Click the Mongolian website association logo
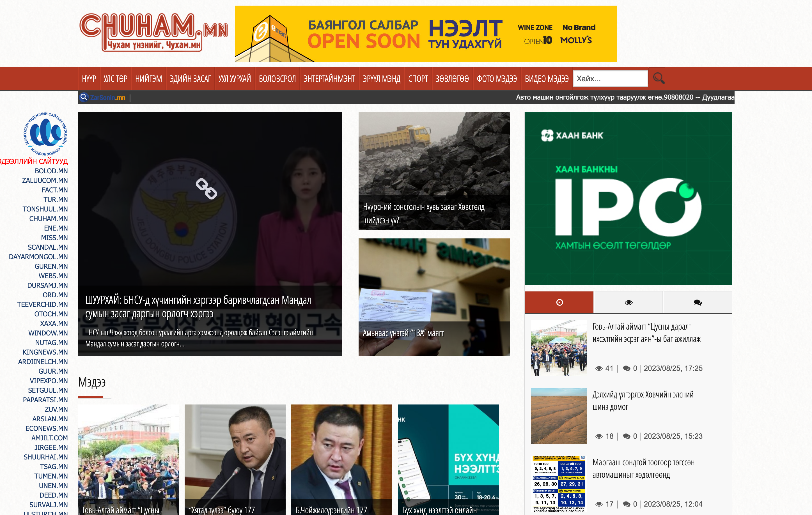812x515 pixels. tap(45, 134)
